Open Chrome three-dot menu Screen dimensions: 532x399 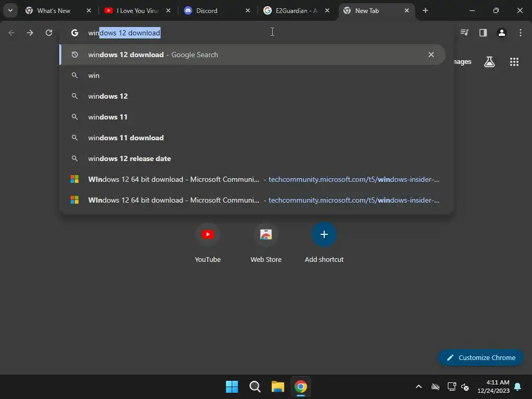[x=521, y=33]
